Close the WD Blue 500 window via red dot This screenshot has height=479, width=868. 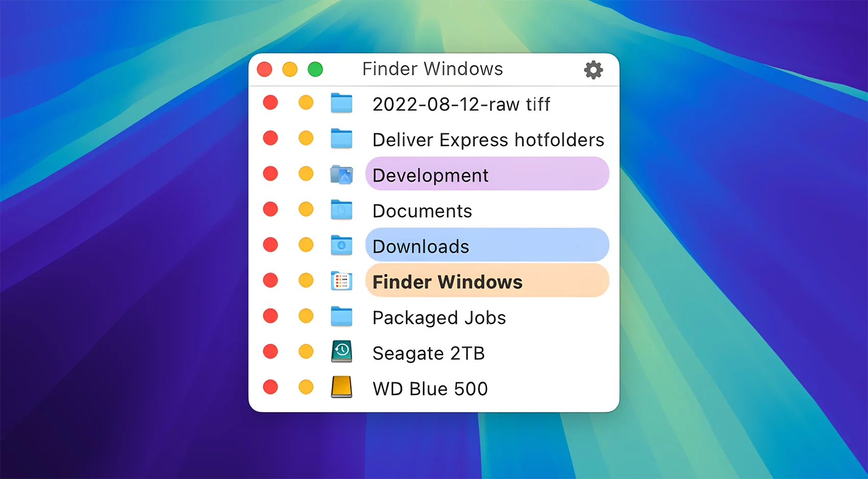click(x=270, y=387)
